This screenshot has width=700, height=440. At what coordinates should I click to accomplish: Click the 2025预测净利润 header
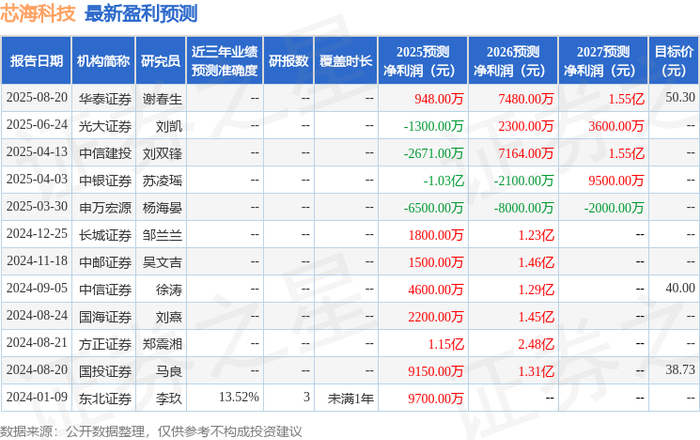pyautogui.click(x=423, y=61)
